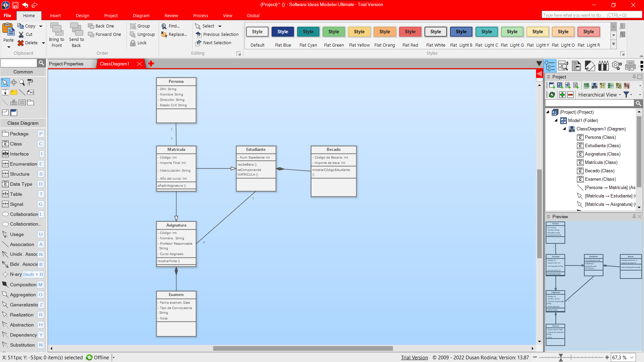Pick the format painter roller tool
Screen dimensions: 644x362
(x=30, y=82)
